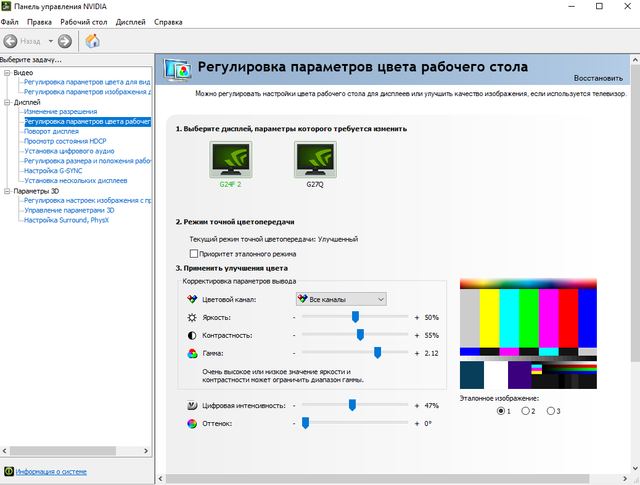Click the NVIDIA app icon in title bar
Screen dimensions: 640x485
coord(6,6)
